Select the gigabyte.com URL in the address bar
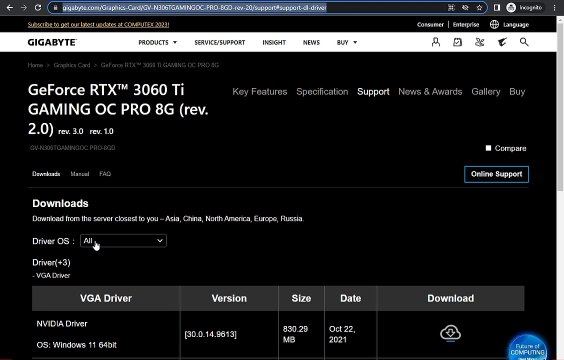 (195, 8)
